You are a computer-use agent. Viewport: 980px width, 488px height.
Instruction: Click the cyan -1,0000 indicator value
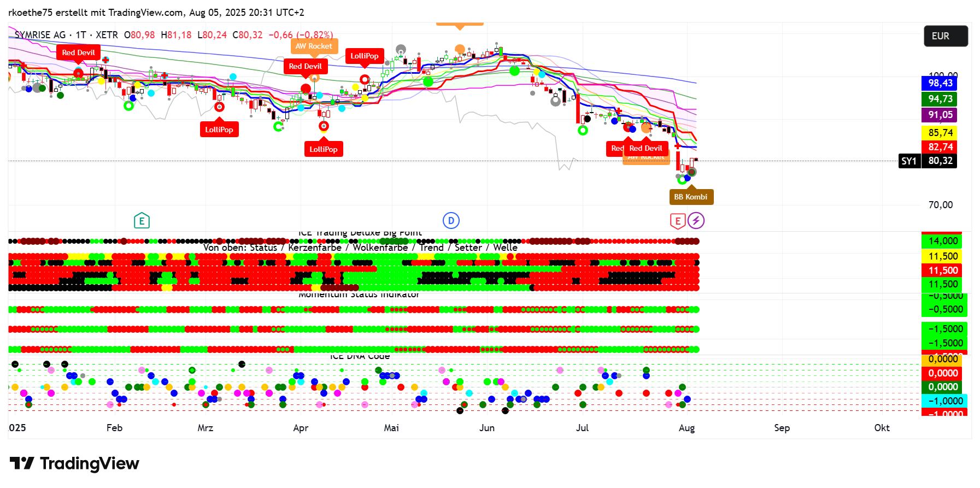(943, 401)
